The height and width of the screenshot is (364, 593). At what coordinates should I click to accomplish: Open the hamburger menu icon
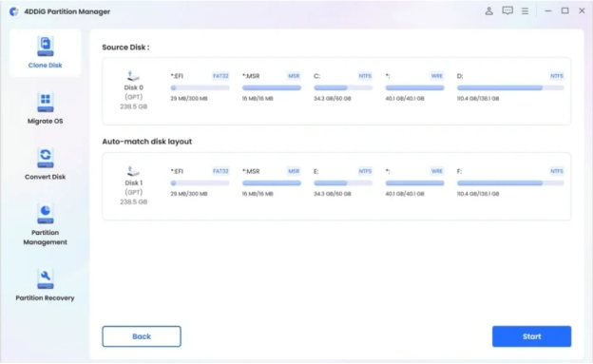(x=525, y=11)
